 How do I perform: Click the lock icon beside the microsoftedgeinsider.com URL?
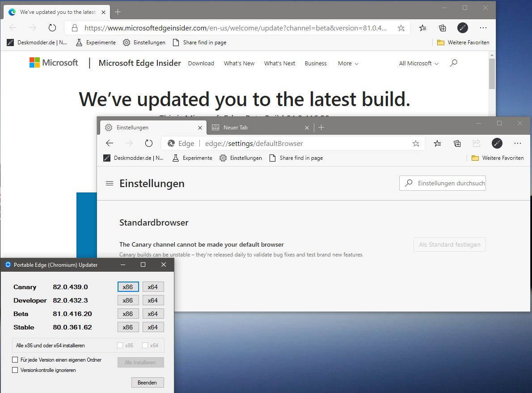[75, 28]
